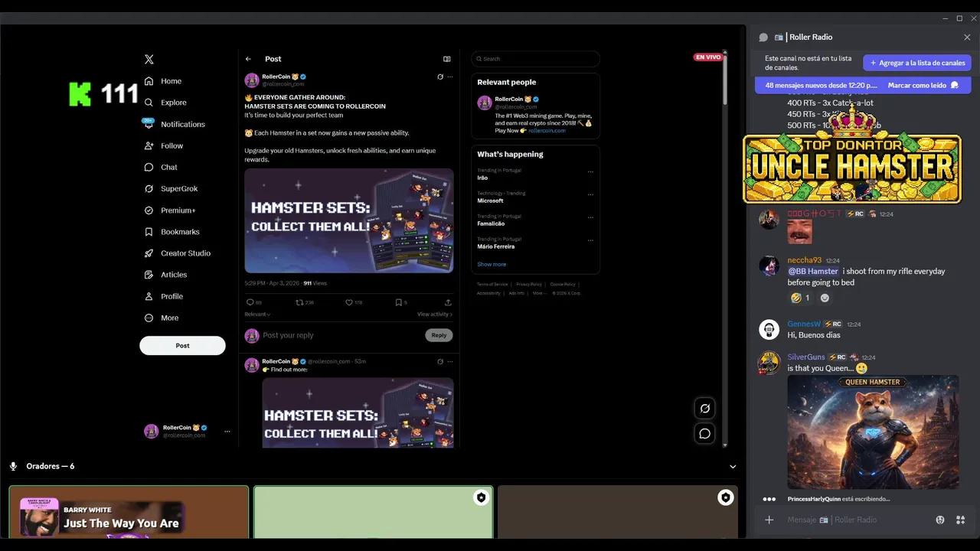Click the Articles icon in sidebar
The height and width of the screenshot is (551, 980).
(149, 275)
